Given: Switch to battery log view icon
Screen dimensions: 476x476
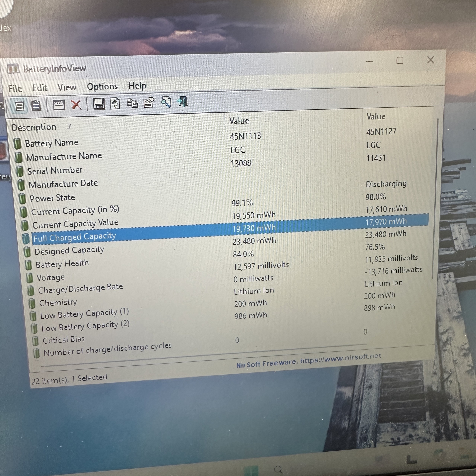Looking at the screenshot, I should point(36,106).
